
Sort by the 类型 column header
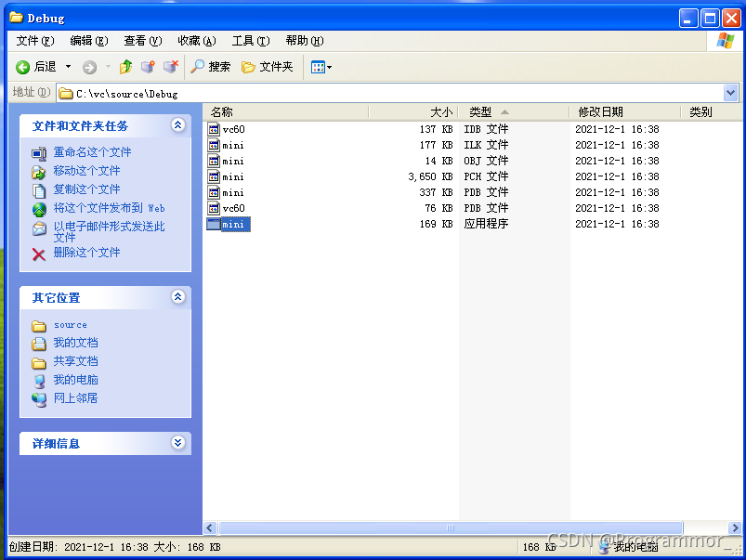(514, 112)
